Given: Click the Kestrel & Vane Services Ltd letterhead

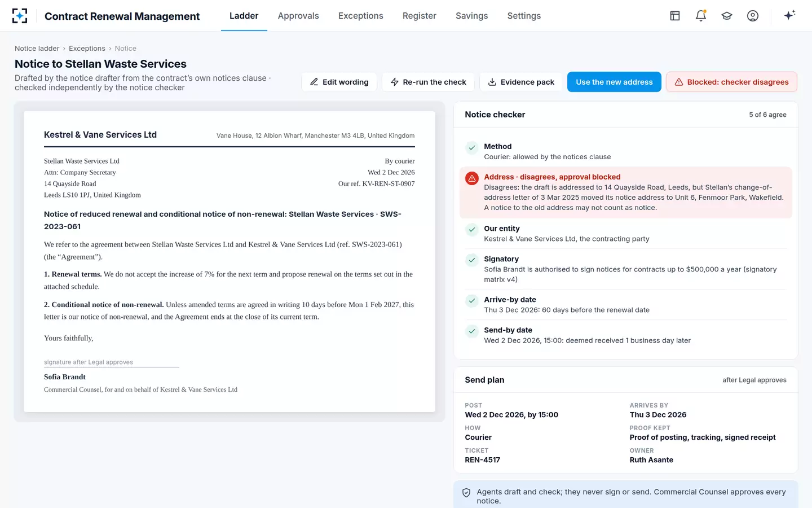Looking at the screenshot, I should [x=100, y=135].
